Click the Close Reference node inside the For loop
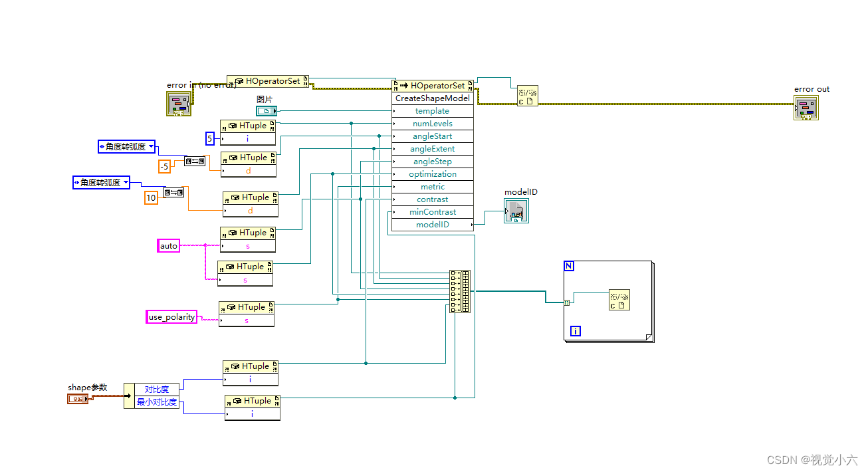 pyautogui.click(x=619, y=300)
